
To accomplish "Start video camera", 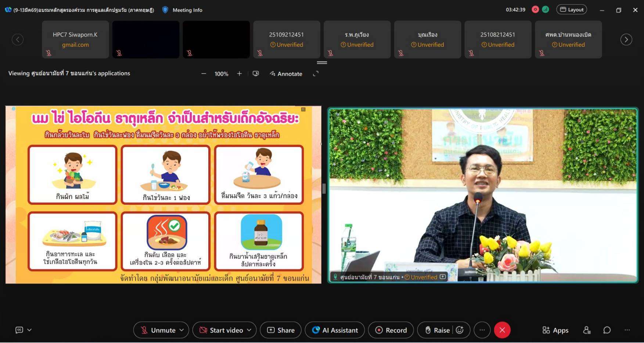I will pyautogui.click(x=222, y=330).
